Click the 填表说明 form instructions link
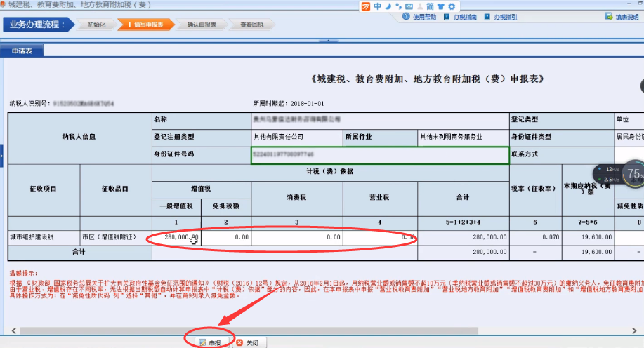Viewport: 644px width, 348px height. tap(626, 17)
